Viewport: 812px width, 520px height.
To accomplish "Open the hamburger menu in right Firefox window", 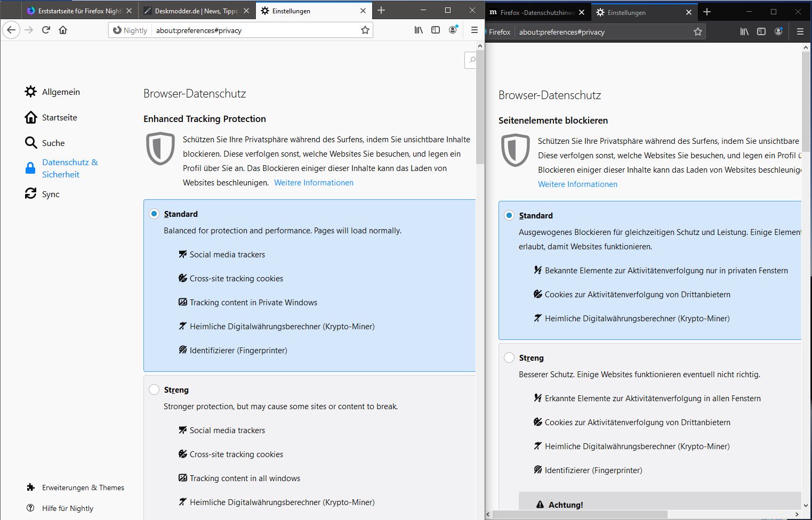I will click(800, 32).
